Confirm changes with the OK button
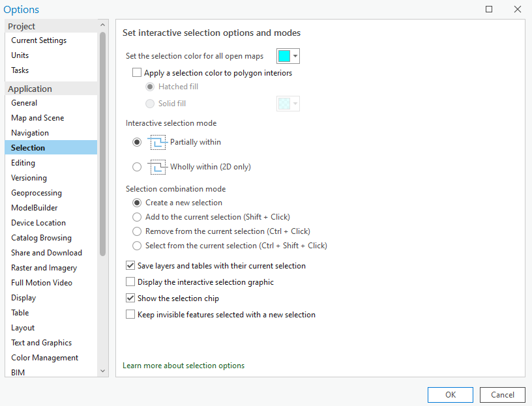 click(450, 394)
